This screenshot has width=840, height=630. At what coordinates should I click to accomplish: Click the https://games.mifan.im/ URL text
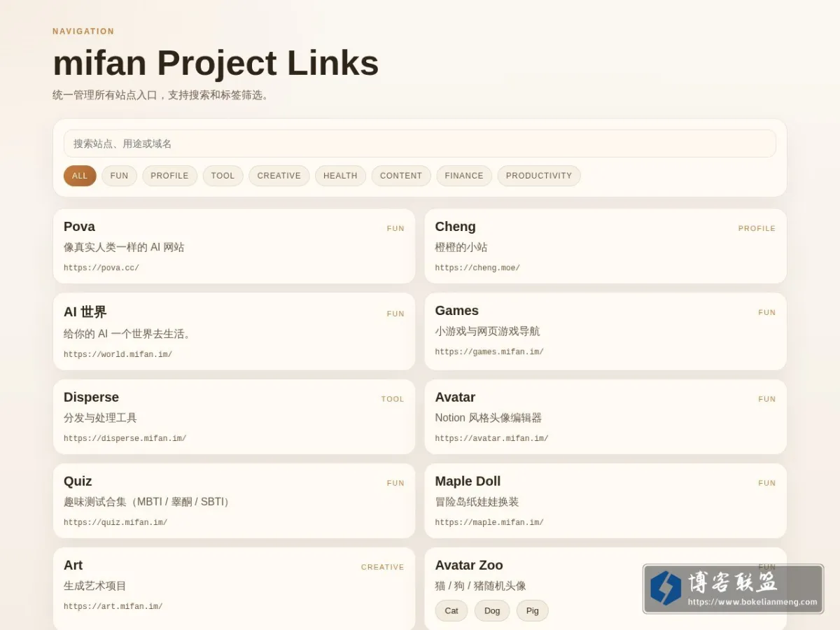click(x=489, y=352)
